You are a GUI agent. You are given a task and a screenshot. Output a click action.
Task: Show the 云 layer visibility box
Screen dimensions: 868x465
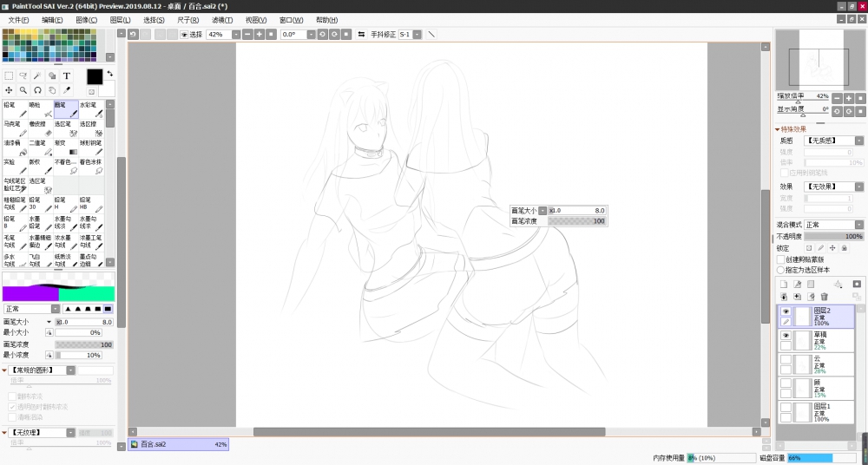coord(786,360)
